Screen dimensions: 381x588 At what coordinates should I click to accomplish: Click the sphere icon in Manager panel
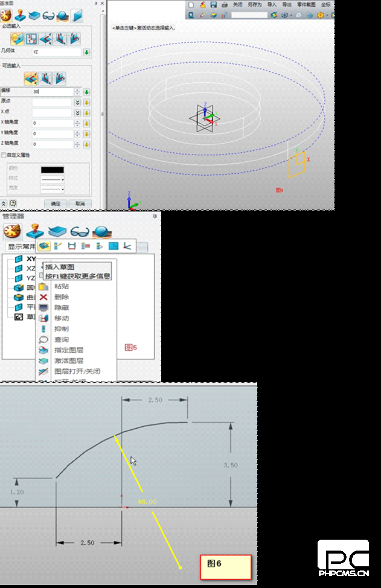101,231
